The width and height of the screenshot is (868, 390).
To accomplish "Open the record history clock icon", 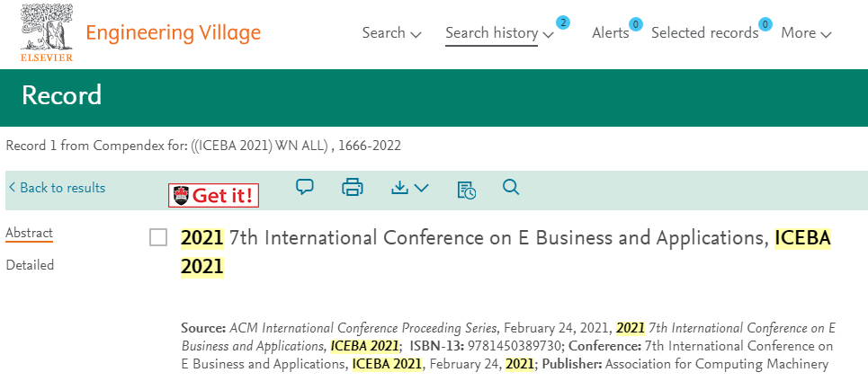I will tap(466, 189).
